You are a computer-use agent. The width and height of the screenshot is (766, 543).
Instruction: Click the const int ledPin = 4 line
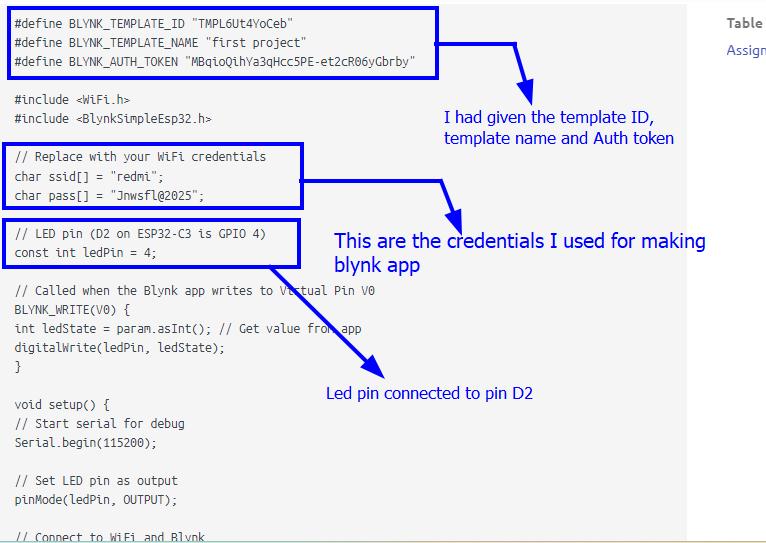(x=85, y=252)
